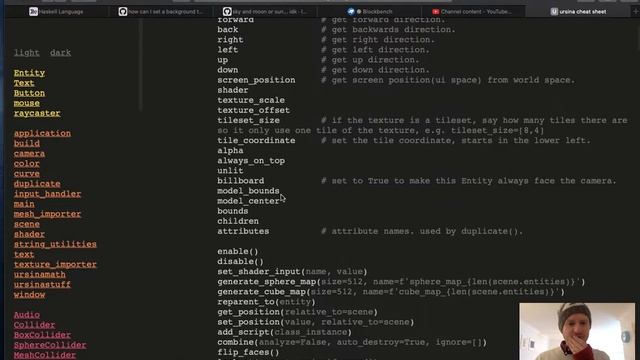Image resolution: width=640 pixels, height=360 pixels.
Task: Click the 'model_bounds' attribute text
Action: (x=248, y=191)
